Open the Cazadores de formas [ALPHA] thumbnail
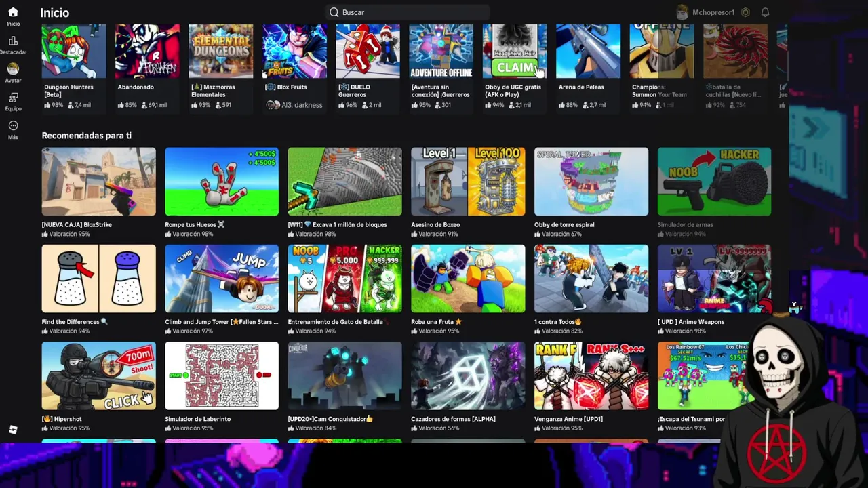This screenshot has width=868, height=488. coord(468,375)
